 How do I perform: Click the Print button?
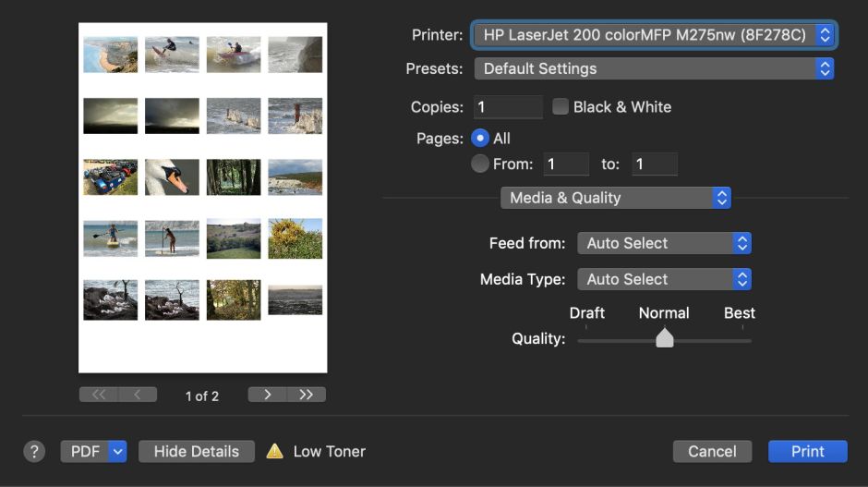pos(807,451)
